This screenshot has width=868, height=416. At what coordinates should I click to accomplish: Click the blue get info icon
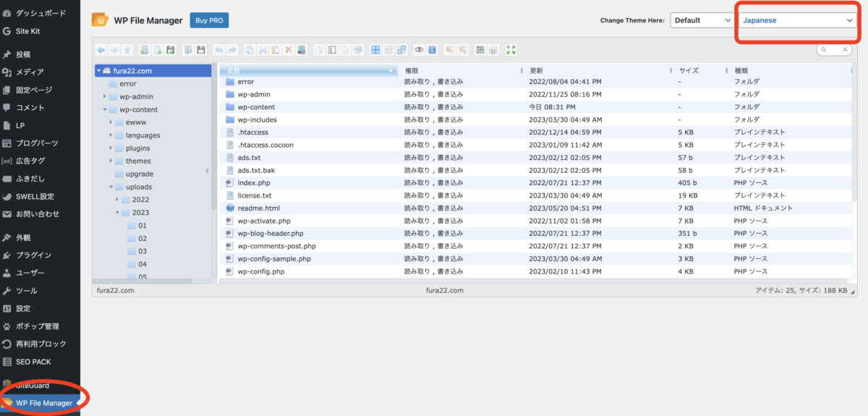(x=432, y=50)
